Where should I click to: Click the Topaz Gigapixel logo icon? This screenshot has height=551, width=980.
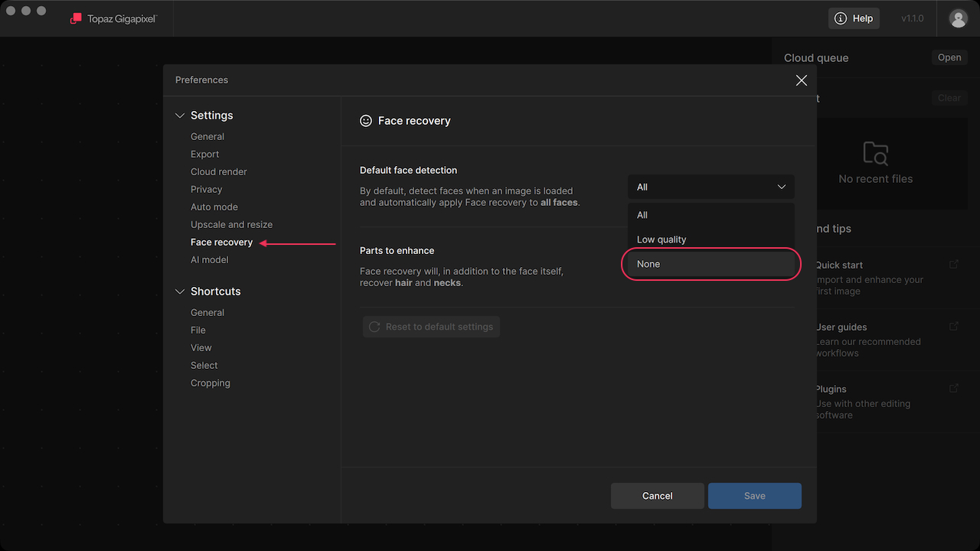(x=76, y=18)
